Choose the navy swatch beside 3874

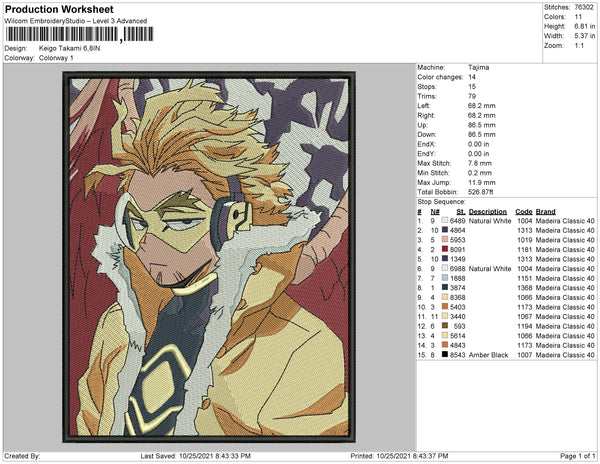(x=444, y=288)
